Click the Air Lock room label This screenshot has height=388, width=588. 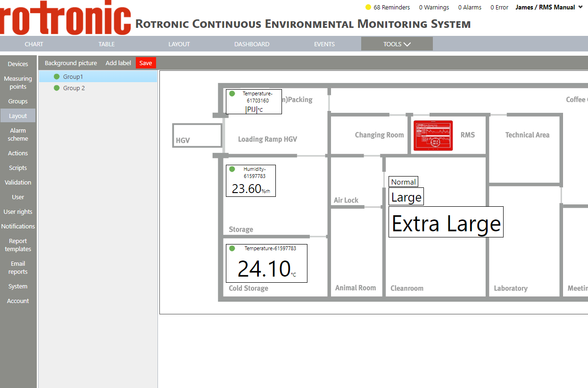click(x=346, y=200)
